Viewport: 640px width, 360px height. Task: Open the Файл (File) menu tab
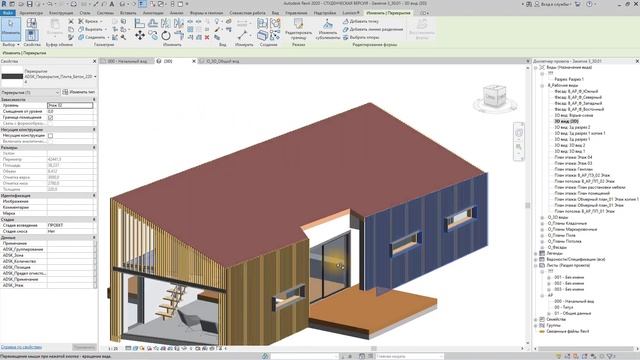coord(8,13)
